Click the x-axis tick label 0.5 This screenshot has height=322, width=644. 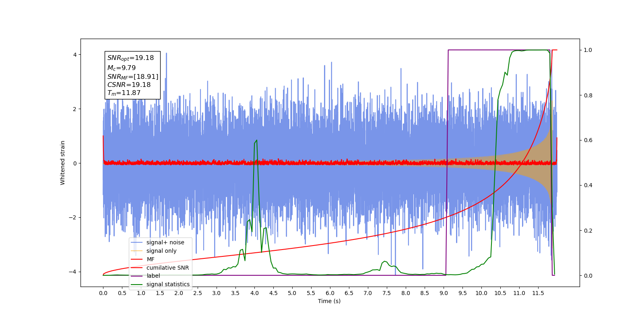122,293
